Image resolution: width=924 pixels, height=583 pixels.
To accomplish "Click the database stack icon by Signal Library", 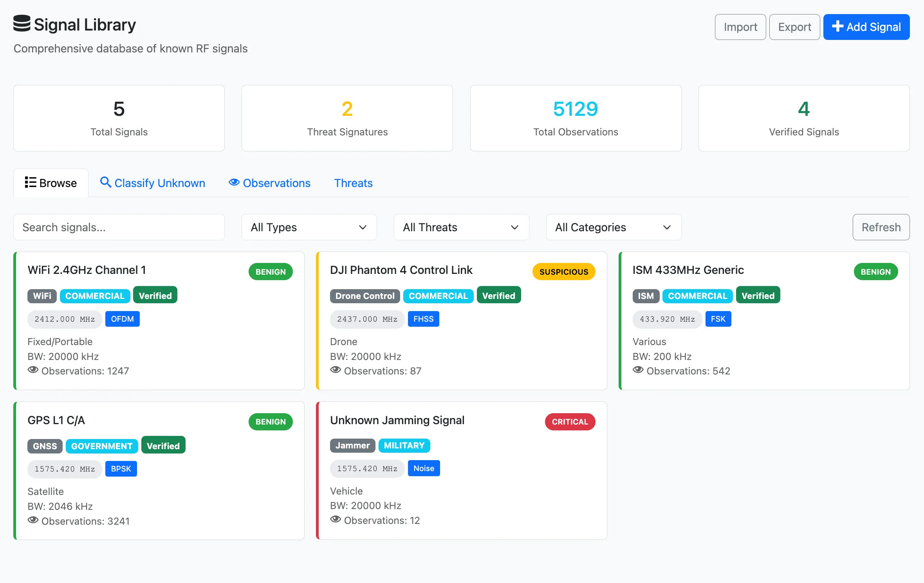I will coord(22,23).
